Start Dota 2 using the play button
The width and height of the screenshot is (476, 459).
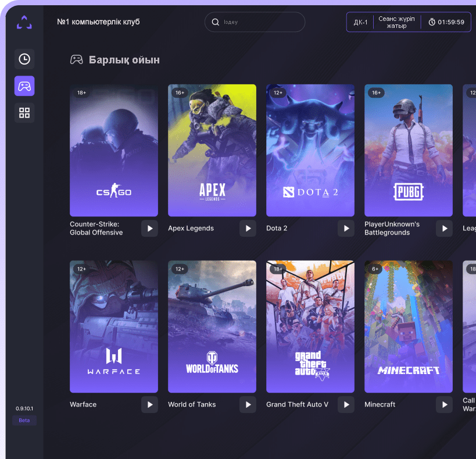[x=346, y=229]
